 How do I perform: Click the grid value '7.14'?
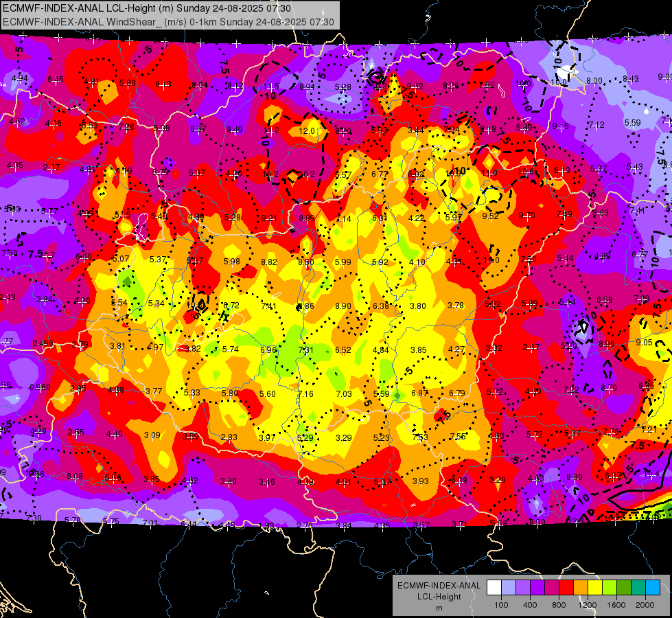pyautogui.click(x=343, y=219)
